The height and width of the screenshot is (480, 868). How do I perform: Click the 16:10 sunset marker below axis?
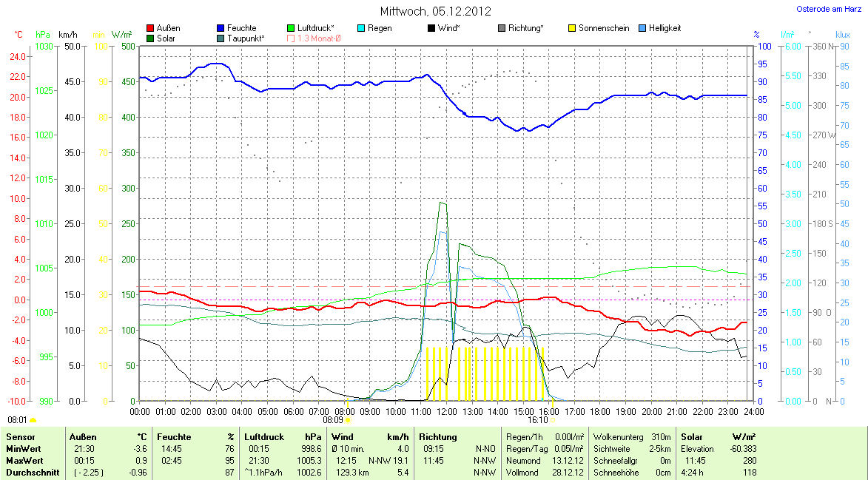pyautogui.click(x=537, y=419)
